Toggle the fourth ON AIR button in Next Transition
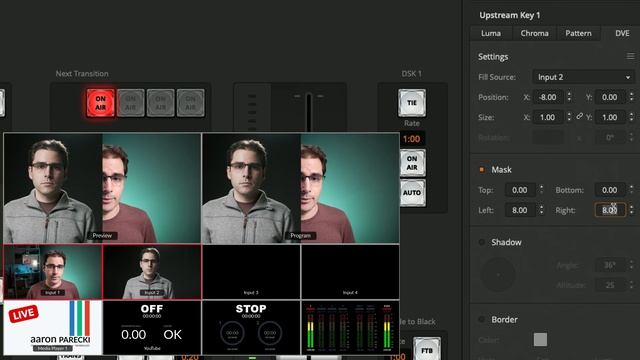The width and height of the screenshot is (640, 360). coord(191,103)
